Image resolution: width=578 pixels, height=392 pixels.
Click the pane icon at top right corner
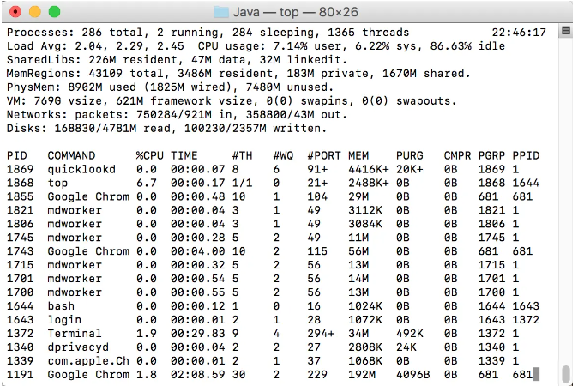tap(565, 31)
